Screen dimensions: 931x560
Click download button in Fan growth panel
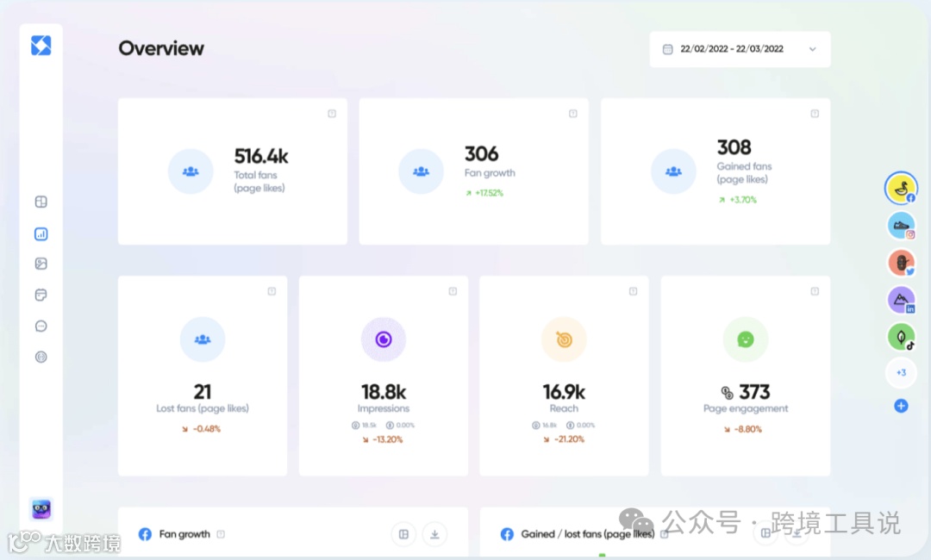[x=434, y=534]
